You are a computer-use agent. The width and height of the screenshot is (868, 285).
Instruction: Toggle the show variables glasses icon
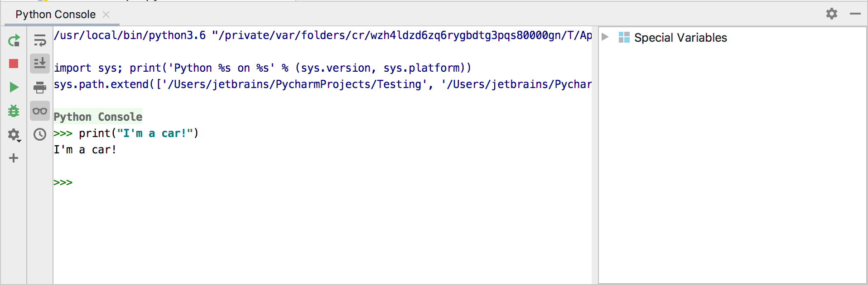(39, 111)
